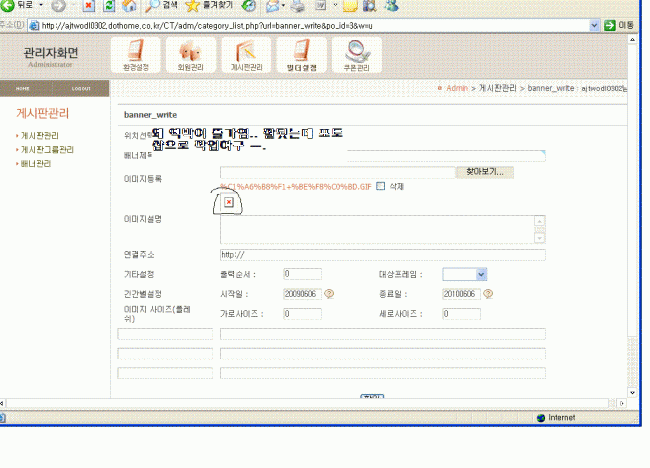Image resolution: width=650 pixels, height=468 pixels.
Task: Expand the 대상프레임 dropdown
Action: pyautogui.click(x=481, y=274)
